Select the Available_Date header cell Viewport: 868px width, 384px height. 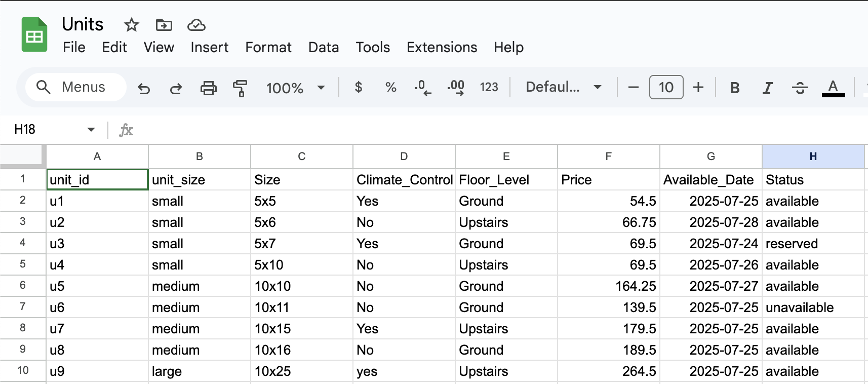pos(711,179)
